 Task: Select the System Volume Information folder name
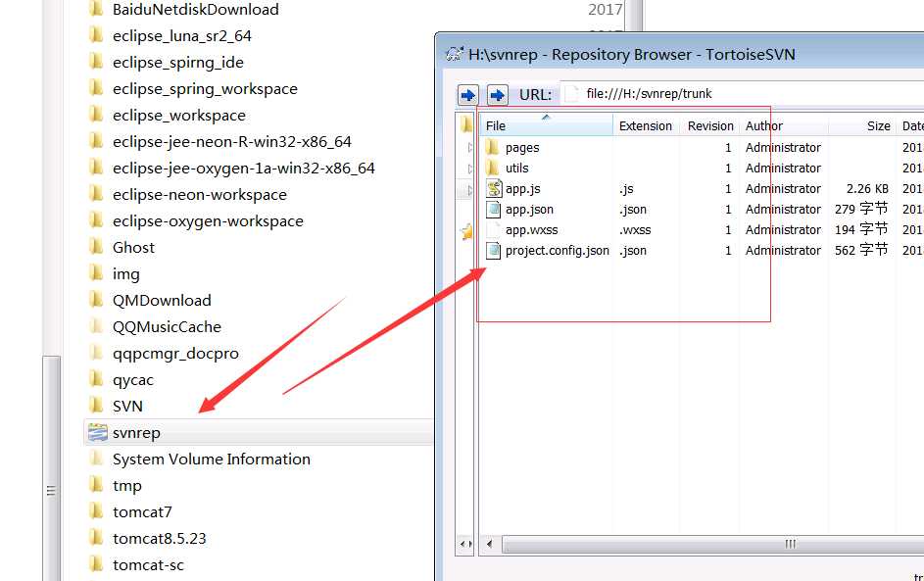pyautogui.click(x=211, y=460)
